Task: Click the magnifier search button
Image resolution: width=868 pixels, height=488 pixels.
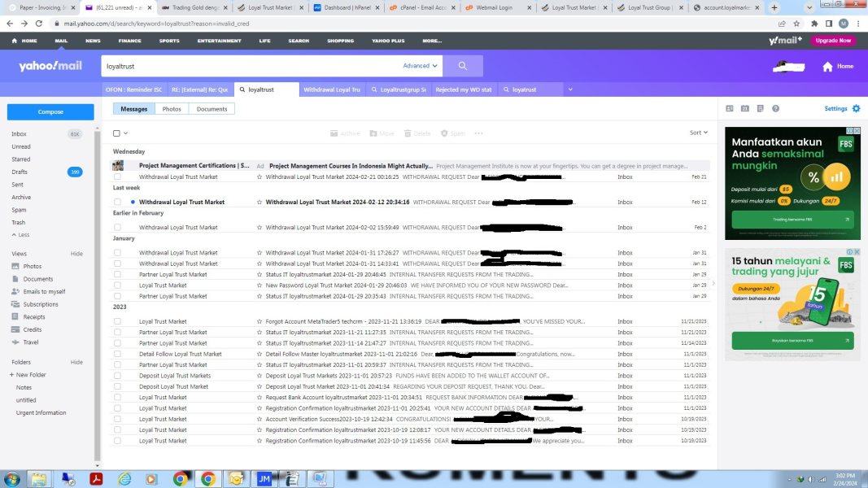Action: coord(463,66)
